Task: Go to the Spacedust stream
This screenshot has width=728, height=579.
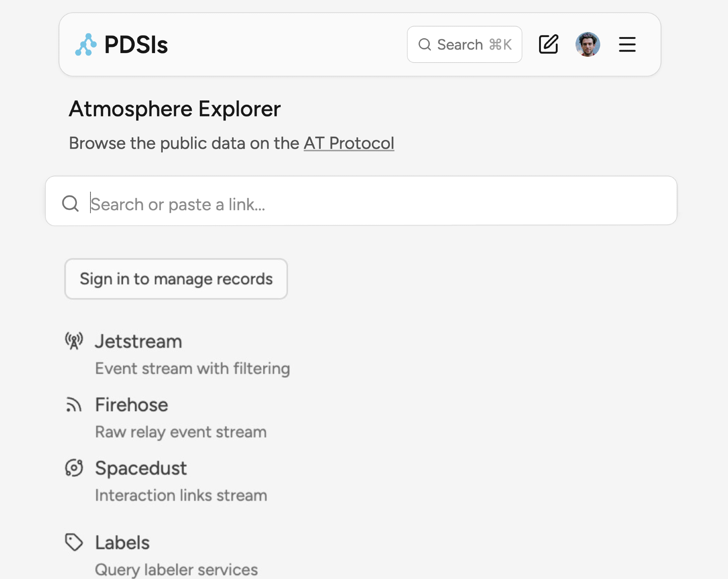Action: 141,468
